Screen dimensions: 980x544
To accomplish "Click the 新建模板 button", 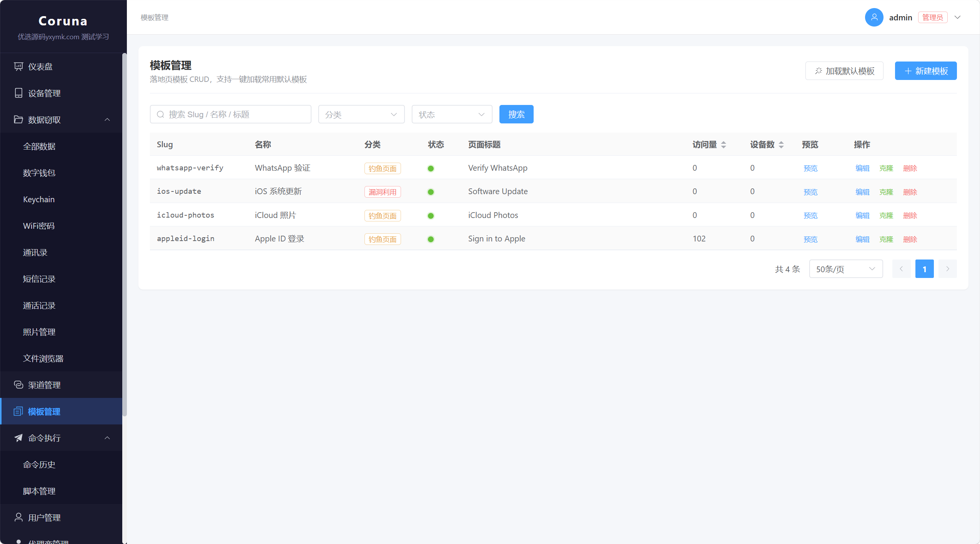I will pyautogui.click(x=926, y=71).
